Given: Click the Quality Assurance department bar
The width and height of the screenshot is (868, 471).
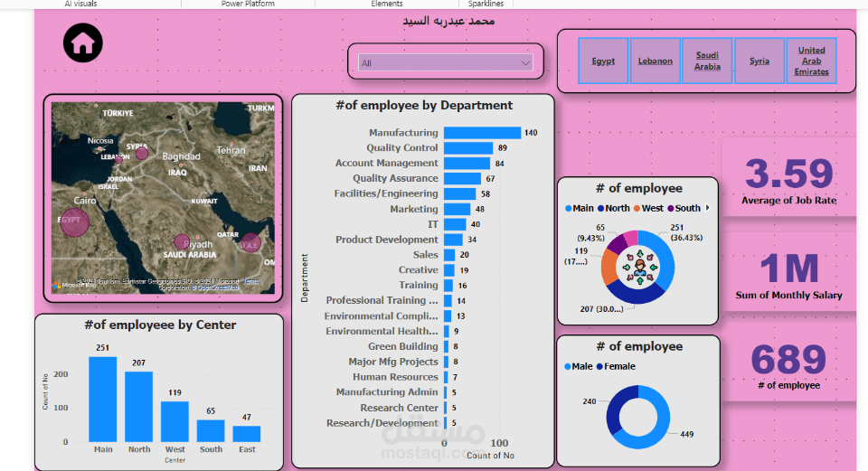Looking at the screenshot, I should tap(462, 178).
